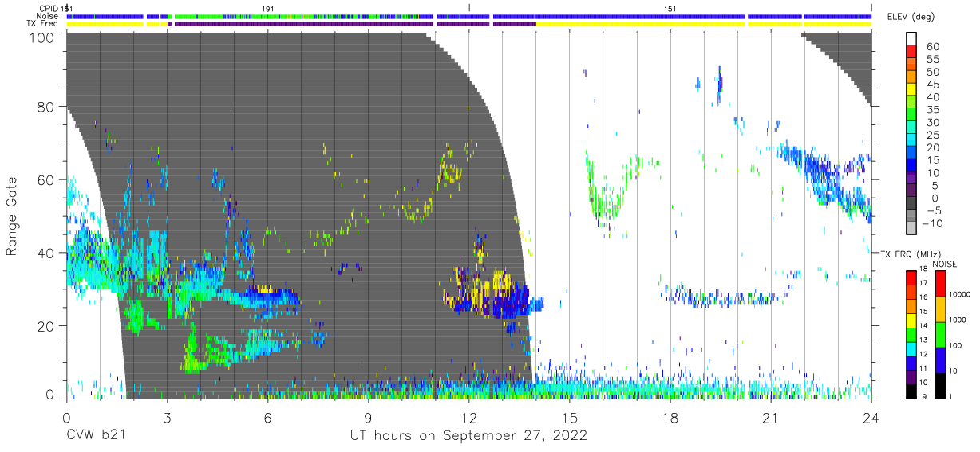Image resolution: width=980 pixels, height=452 pixels.
Task: Click the Range Gate axis tick '40'
Action: click(x=46, y=253)
